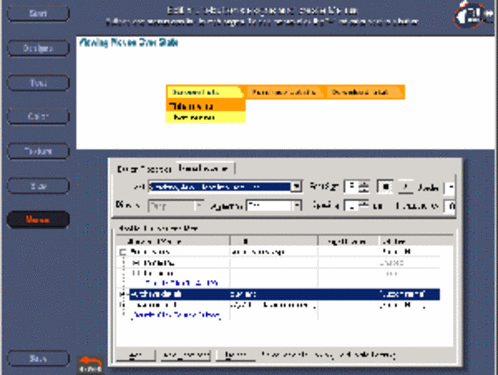This screenshot has height=375, width=498.
Task: Click the last input field in second row
Action: [450, 206]
